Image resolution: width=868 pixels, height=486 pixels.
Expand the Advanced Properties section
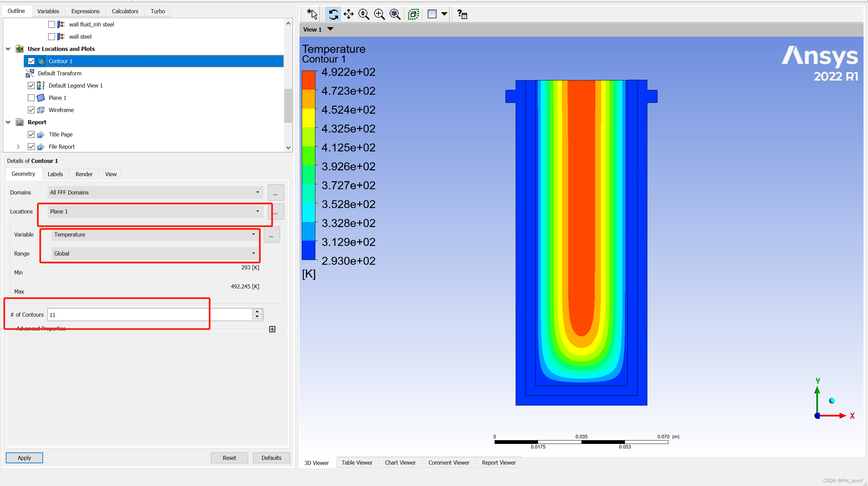(x=272, y=329)
